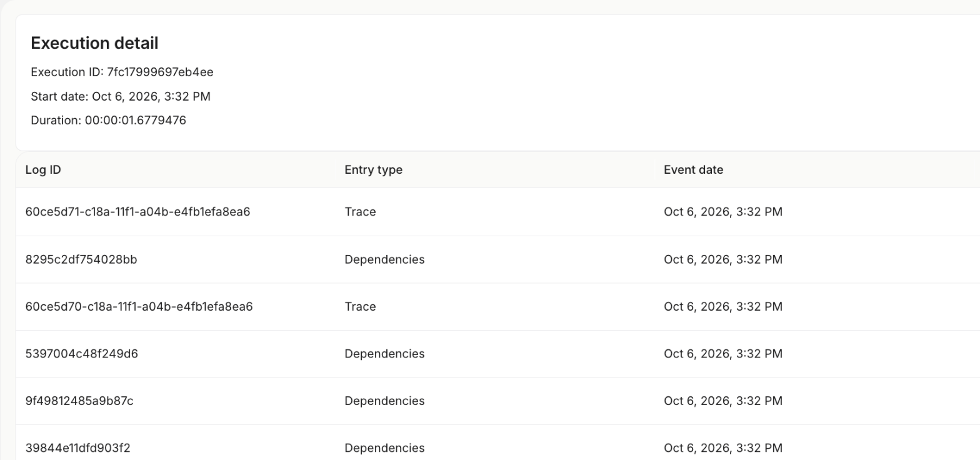Click the event date in the 8295c2df754028bb row
Viewport: 980px width, 460px height.
[723, 259]
